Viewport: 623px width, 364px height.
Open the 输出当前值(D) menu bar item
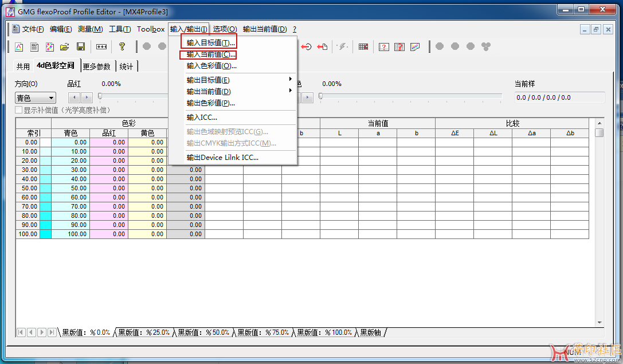pyautogui.click(x=265, y=29)
